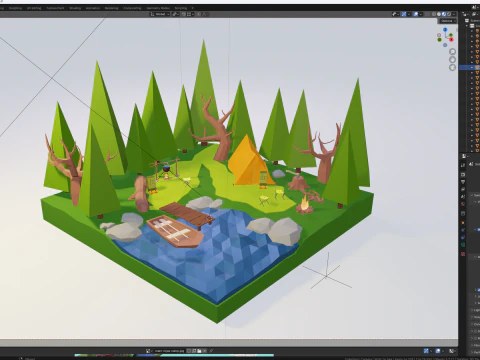Viewport: 480px width, 360px height.
Task: Click the red X axis gizmo ball
Action: [x=451, y=40]
